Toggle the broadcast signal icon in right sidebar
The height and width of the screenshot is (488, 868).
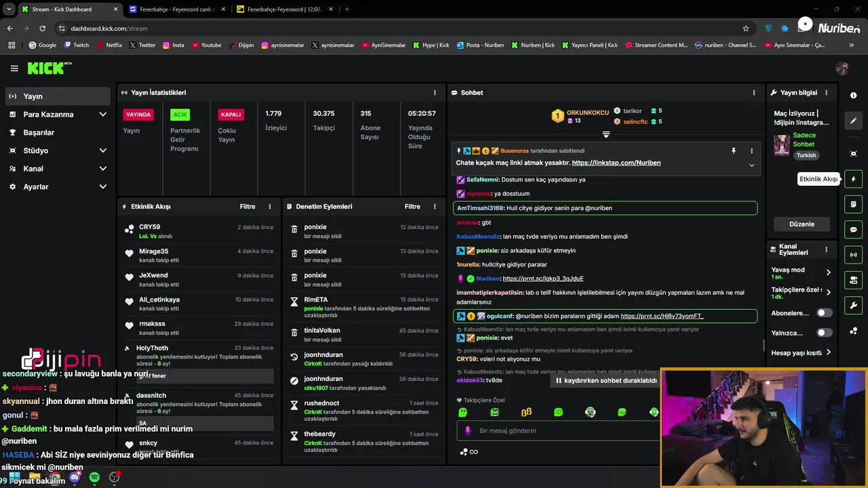853,255
